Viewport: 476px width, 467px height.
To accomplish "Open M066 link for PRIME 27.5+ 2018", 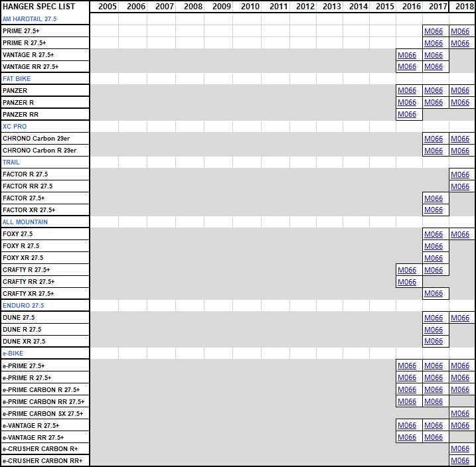I will click(x=460, y=31).
